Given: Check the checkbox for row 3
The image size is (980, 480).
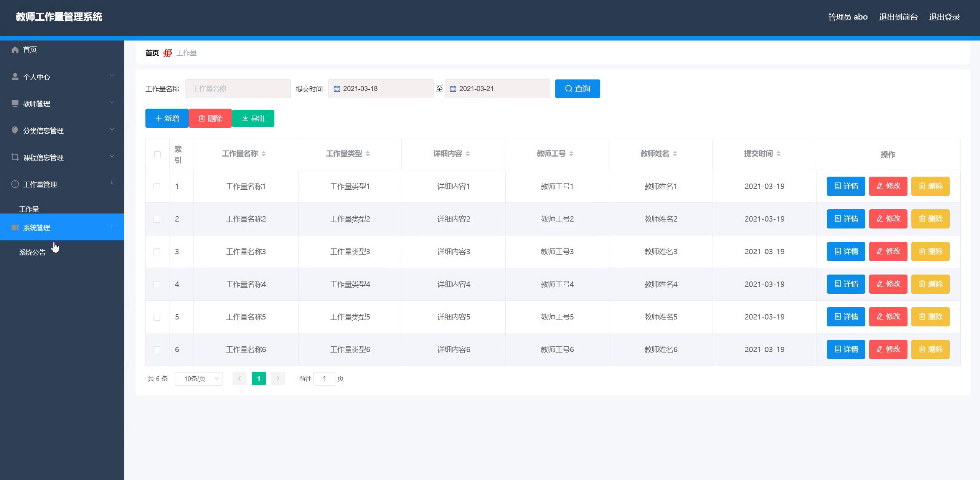Looking at the screenshot, I should (157, 252).
